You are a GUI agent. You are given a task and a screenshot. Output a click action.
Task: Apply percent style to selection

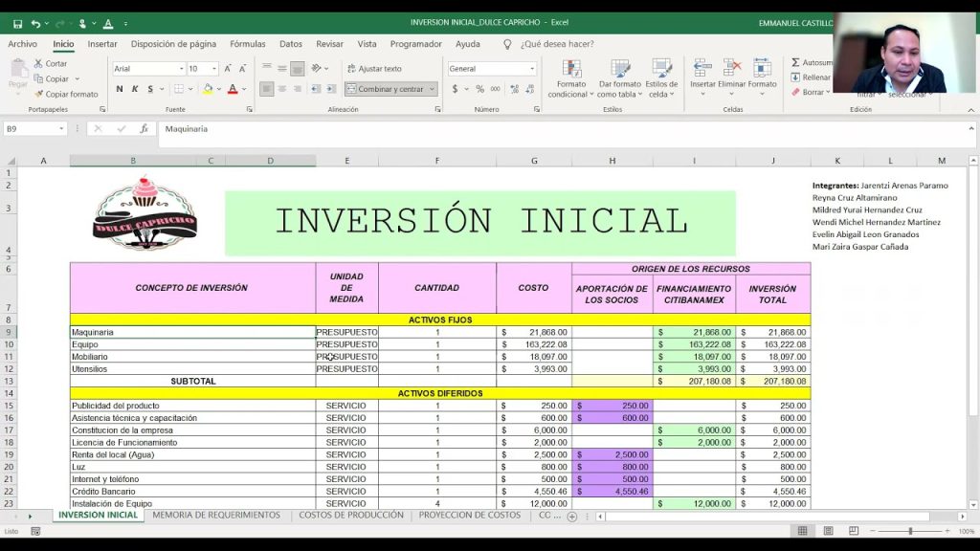point(480,89)
